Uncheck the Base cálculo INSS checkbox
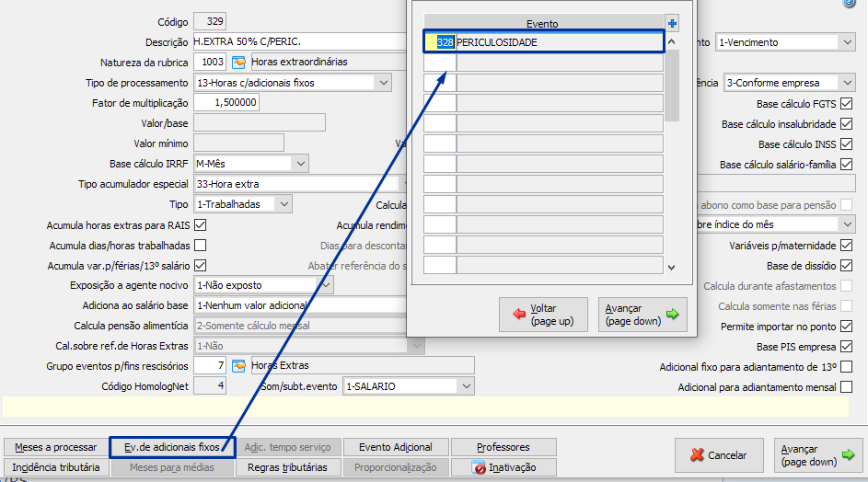The image size is (868, 482). [x=847, y=143]
